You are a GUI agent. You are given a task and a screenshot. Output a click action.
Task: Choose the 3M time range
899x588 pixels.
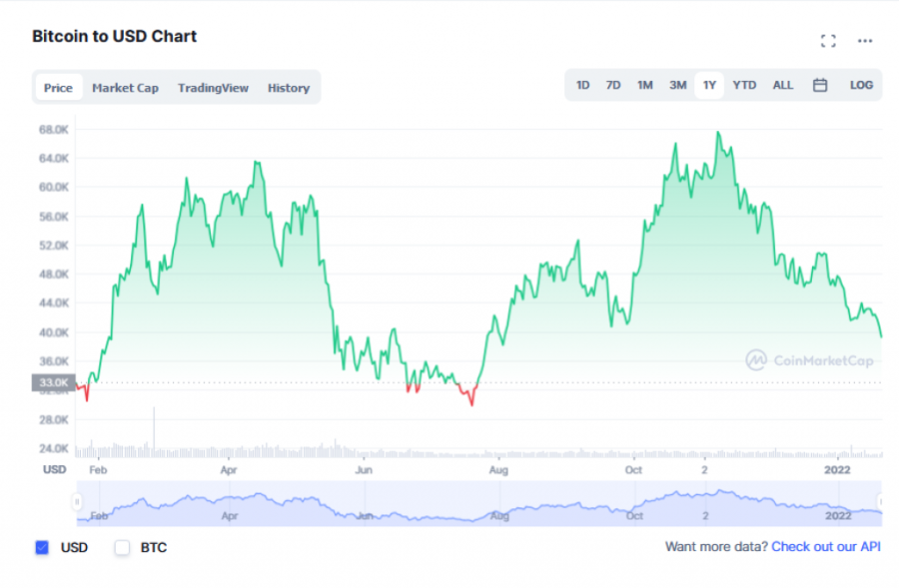point(677,86)
